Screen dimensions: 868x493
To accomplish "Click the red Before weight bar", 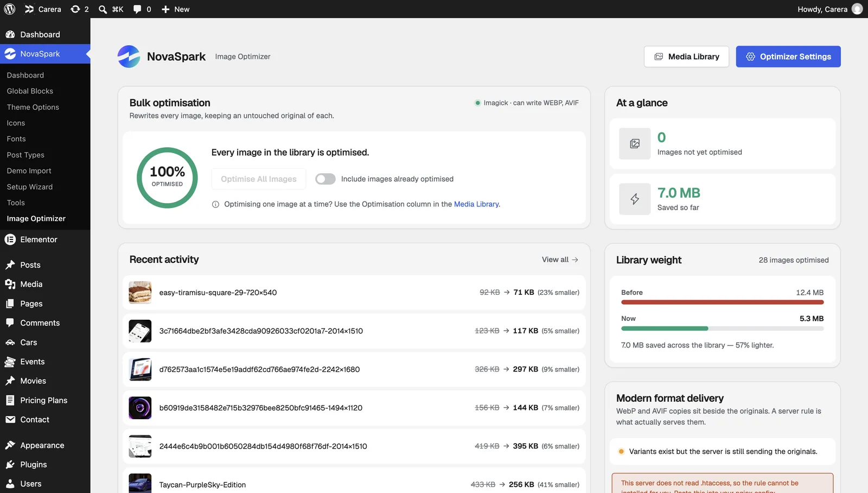I will tap(723, 302).
